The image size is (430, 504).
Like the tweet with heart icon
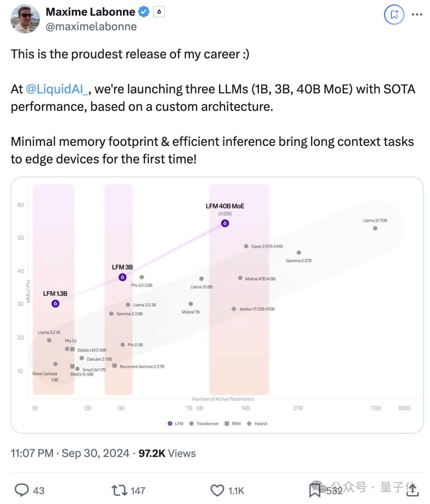pyautogui.click(x=217, y=490)
